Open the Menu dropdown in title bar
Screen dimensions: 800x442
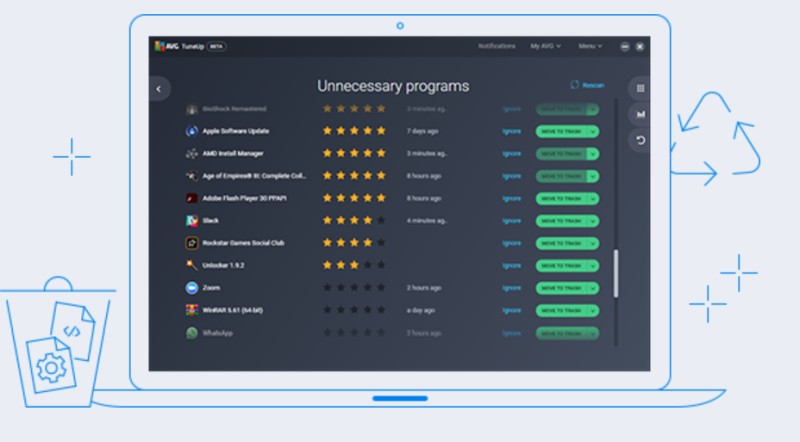click(590, 46)
